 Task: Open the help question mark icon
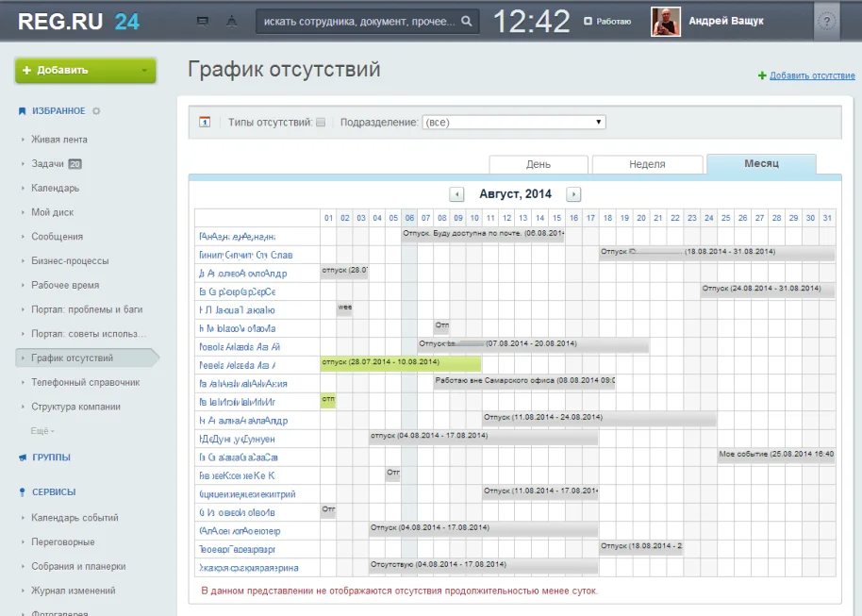(x=827, y=22)
